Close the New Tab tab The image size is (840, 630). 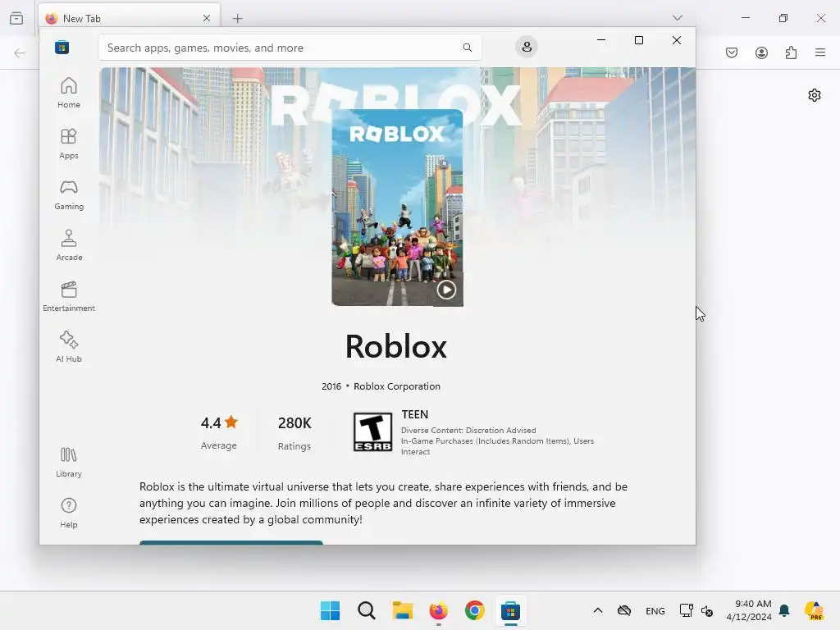(x=207, y=18)
